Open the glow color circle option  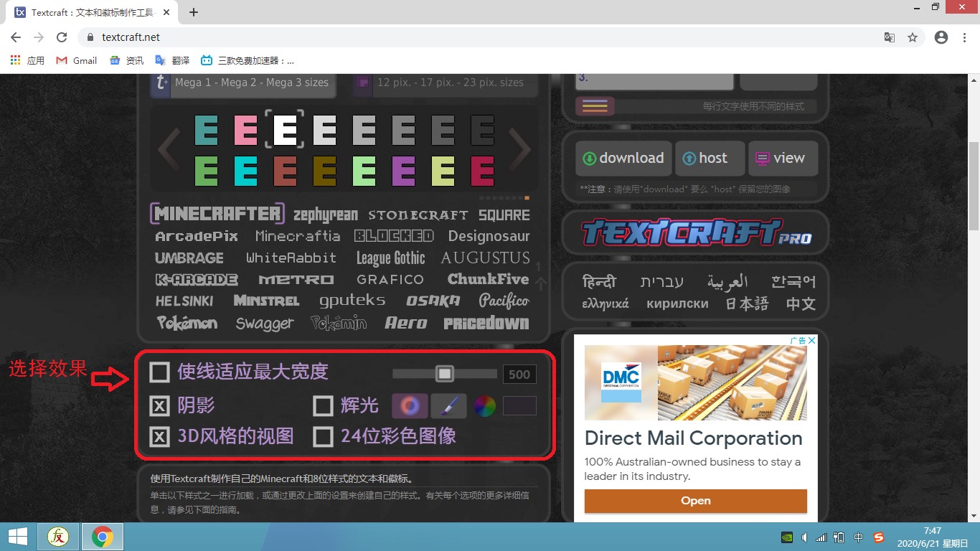coord(410,406)
